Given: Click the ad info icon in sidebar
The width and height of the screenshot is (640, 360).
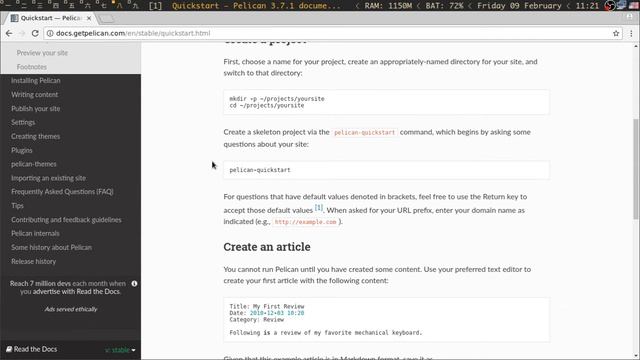Looking at the screenshot, I should (134, 283).
